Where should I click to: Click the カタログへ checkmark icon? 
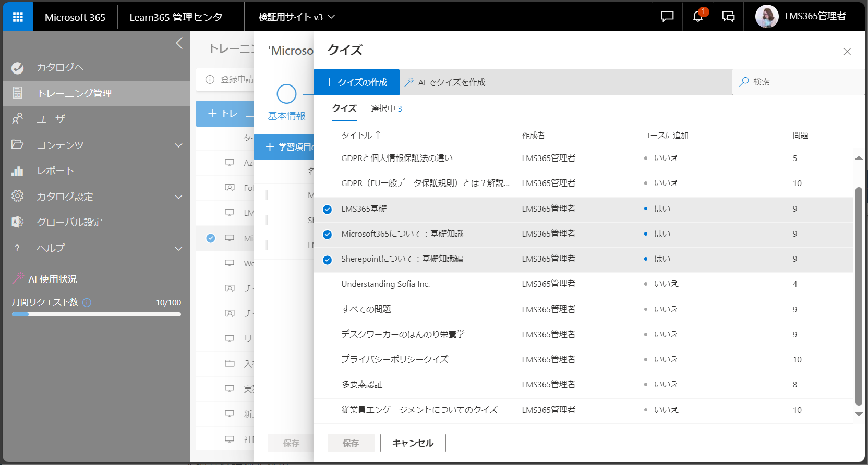(18, 68)
